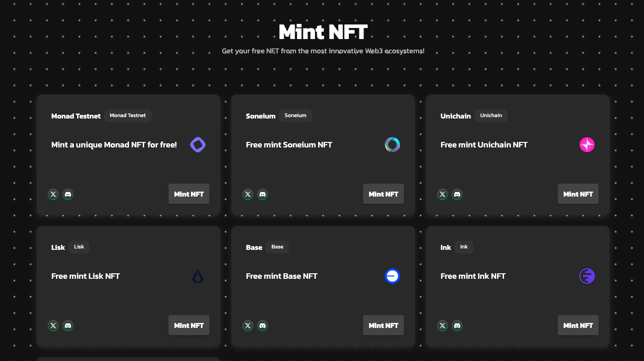Image resolution: width=644 pixels, height=361 pixels.
Task: Click the 'Get your free NFT' subtitle
Action: (323, 51)
